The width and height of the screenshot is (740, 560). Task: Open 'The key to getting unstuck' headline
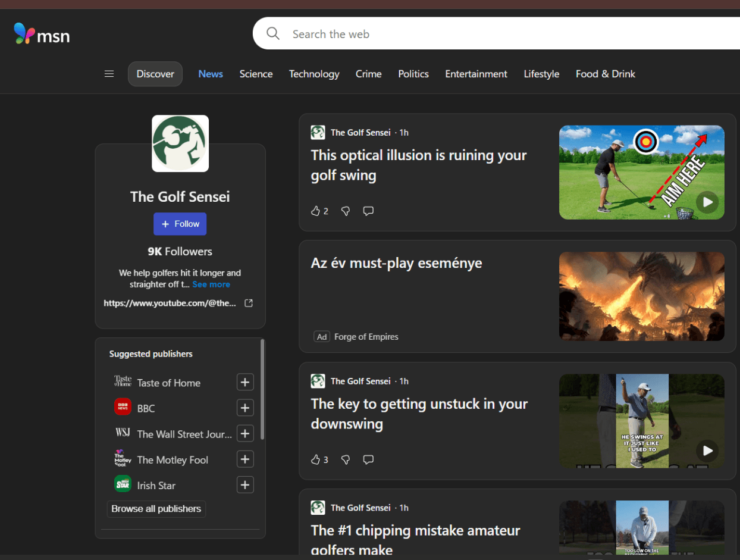pyautogui.click(x=419, y=414)
